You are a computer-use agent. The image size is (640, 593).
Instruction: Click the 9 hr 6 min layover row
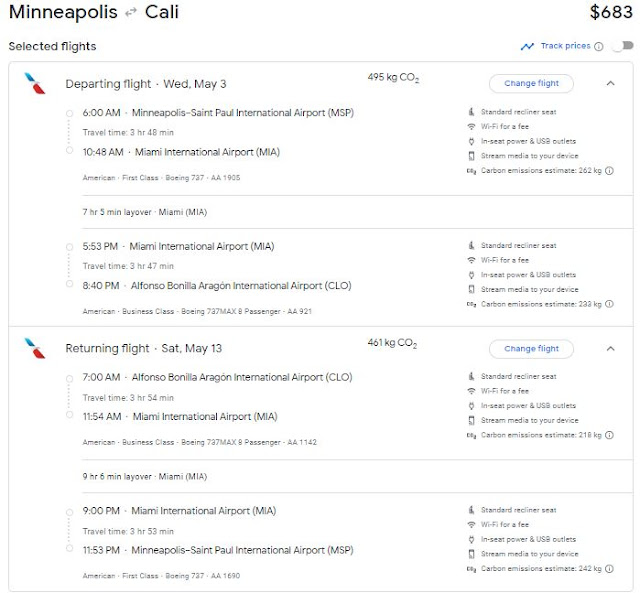[x=144, y=477]
